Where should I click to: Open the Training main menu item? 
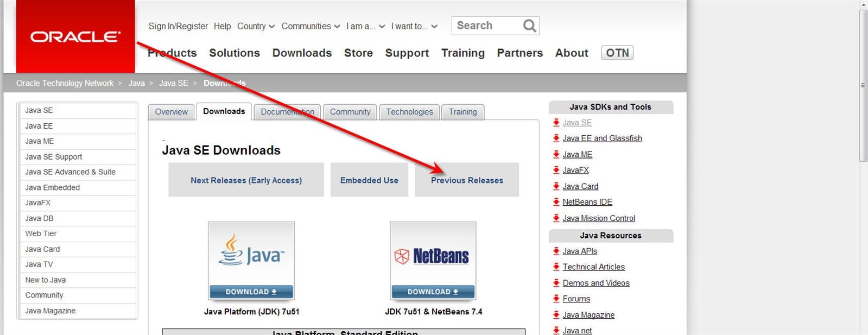coord(462,53)
